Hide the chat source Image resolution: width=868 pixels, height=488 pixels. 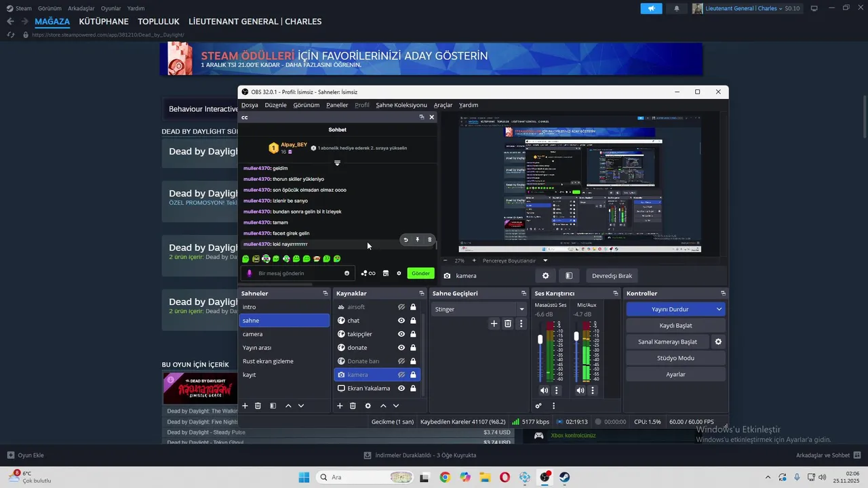coord(401,321)
